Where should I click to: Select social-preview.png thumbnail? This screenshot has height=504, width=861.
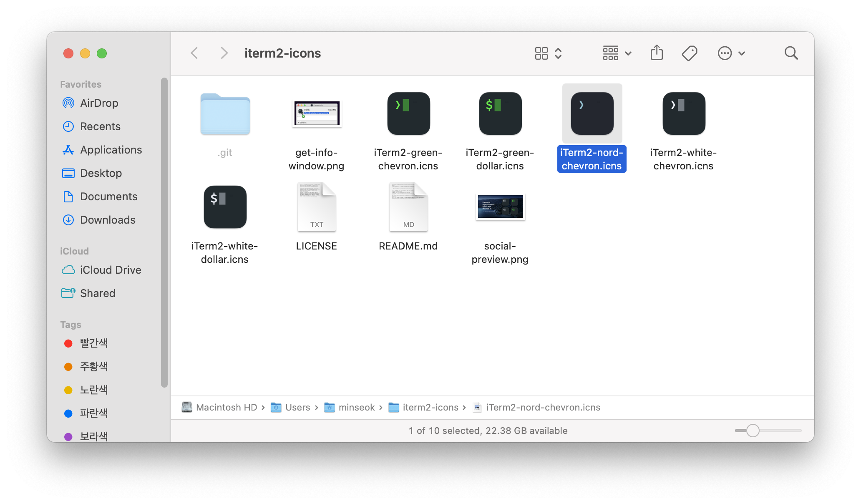pos(500,207)
